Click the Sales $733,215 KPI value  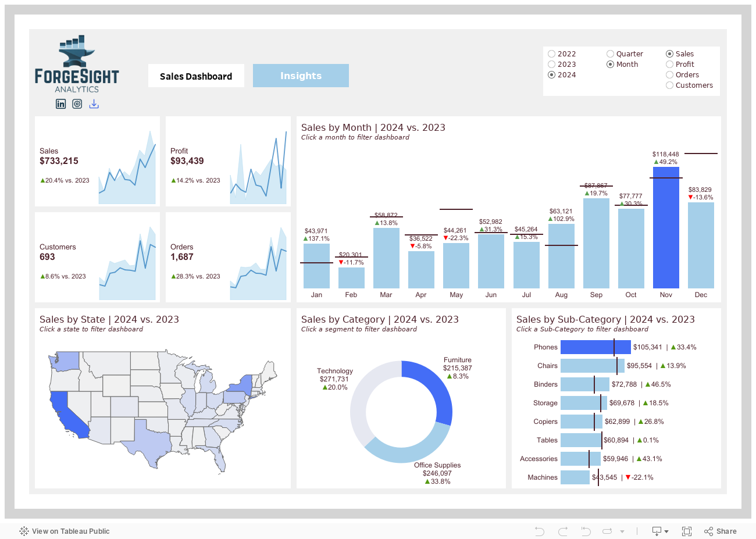pyautogui.click(x=59, y=161)
